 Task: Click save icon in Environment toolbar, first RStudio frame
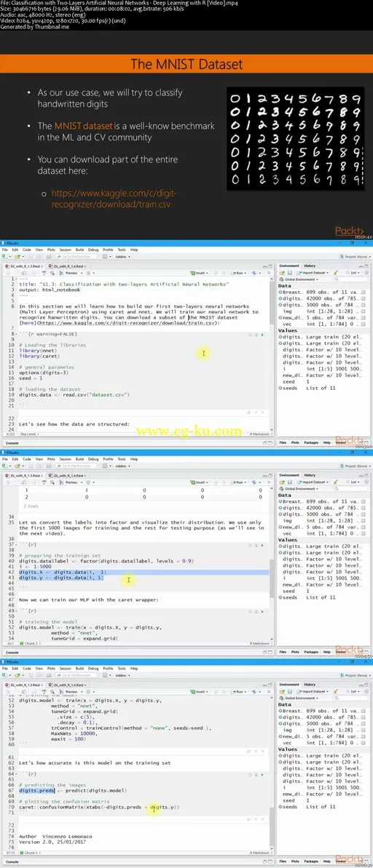coord(288,273)
